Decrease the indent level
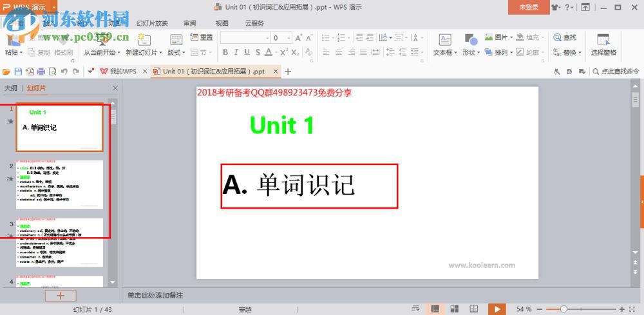This screenshot has width=644, height=315. click(359, 38)
